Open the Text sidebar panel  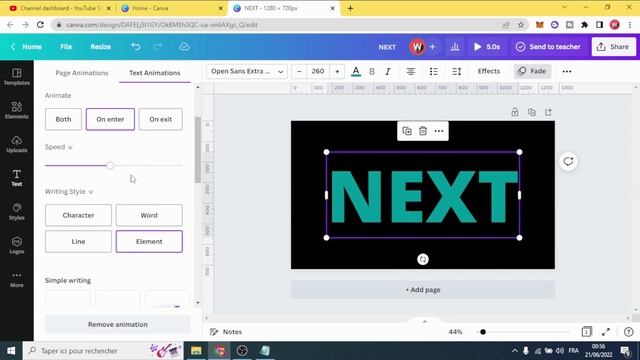[17, 178]
